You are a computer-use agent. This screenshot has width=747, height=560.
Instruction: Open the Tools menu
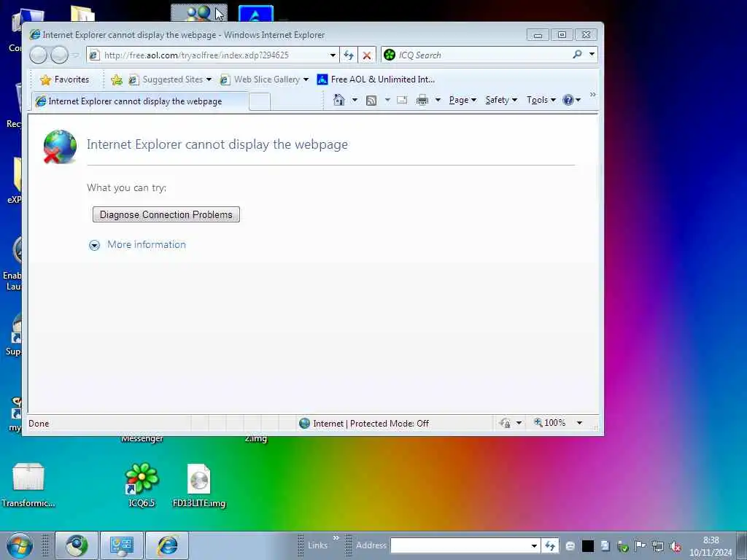click(x=541, y=100)
